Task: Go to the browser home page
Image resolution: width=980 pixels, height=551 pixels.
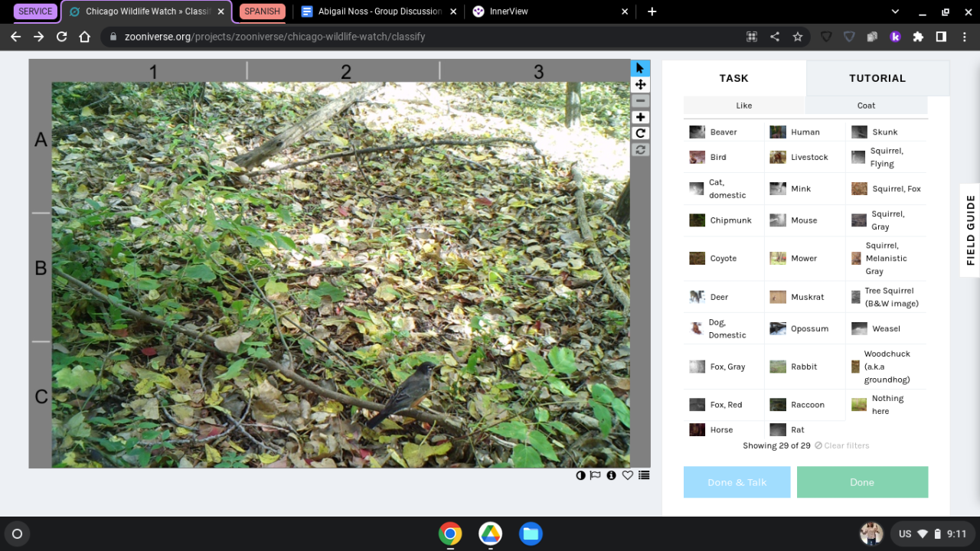Action: [x=85, y=37]
